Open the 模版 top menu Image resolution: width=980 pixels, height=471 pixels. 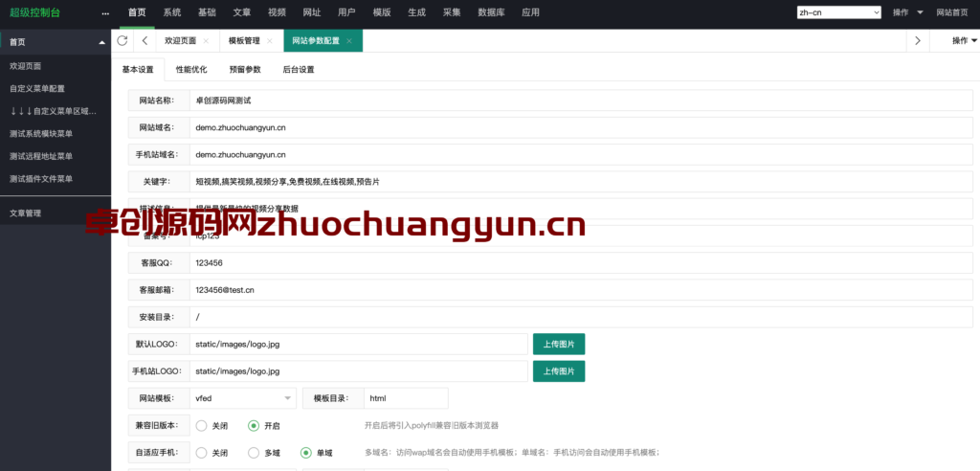coord(382,13)
